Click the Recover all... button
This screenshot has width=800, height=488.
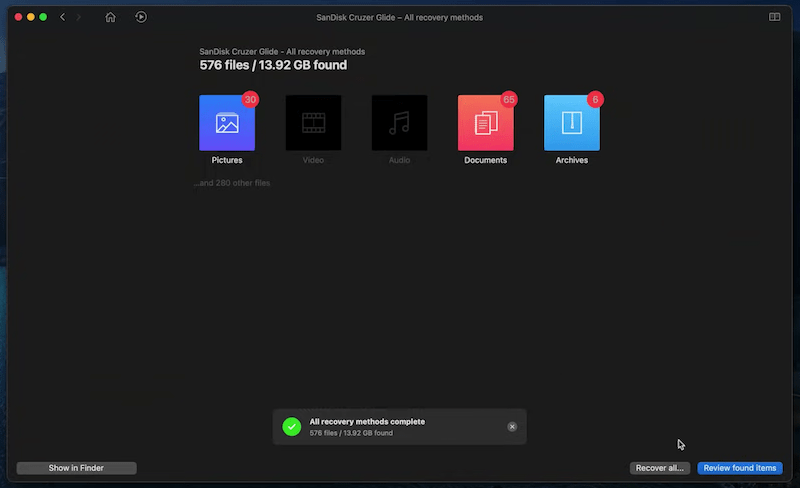click(x=661, y=468)
